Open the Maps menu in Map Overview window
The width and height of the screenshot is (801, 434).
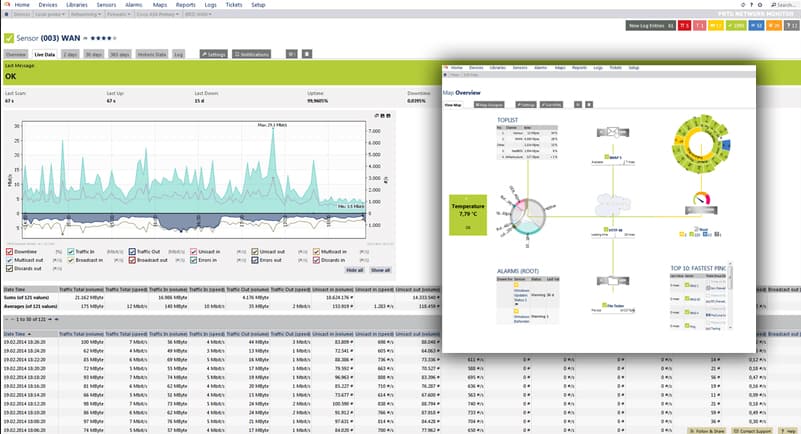tap(560, 68)
